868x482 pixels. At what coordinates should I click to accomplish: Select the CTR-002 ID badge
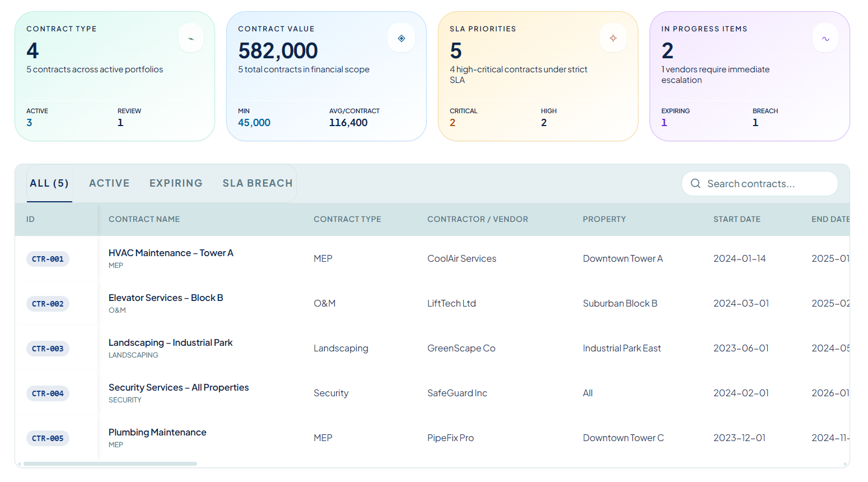[x=48, y=304]
